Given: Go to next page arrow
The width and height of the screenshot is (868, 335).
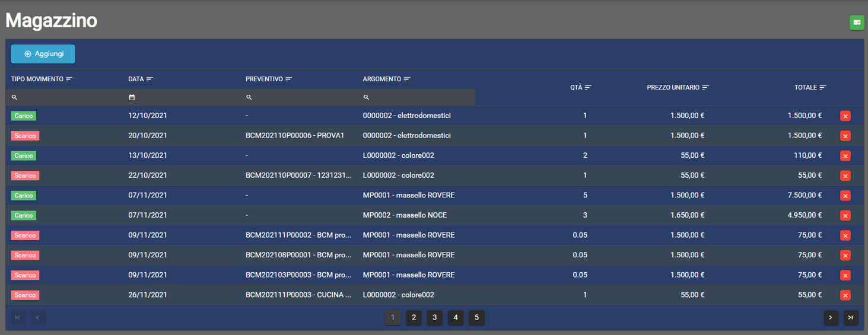Looking at the screenshot, I should pyautogui.click(x=830, y=318).
